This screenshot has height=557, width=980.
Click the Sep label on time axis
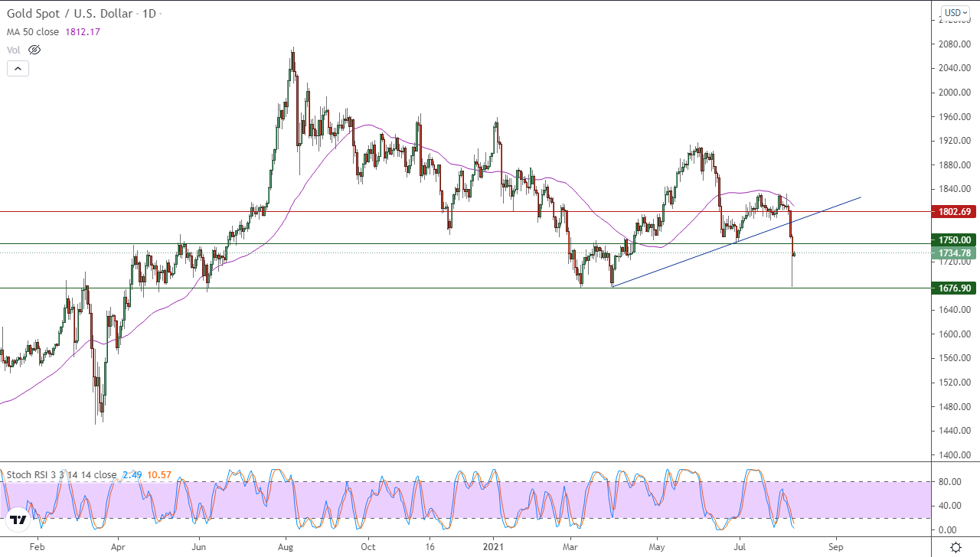click(835, 547)
